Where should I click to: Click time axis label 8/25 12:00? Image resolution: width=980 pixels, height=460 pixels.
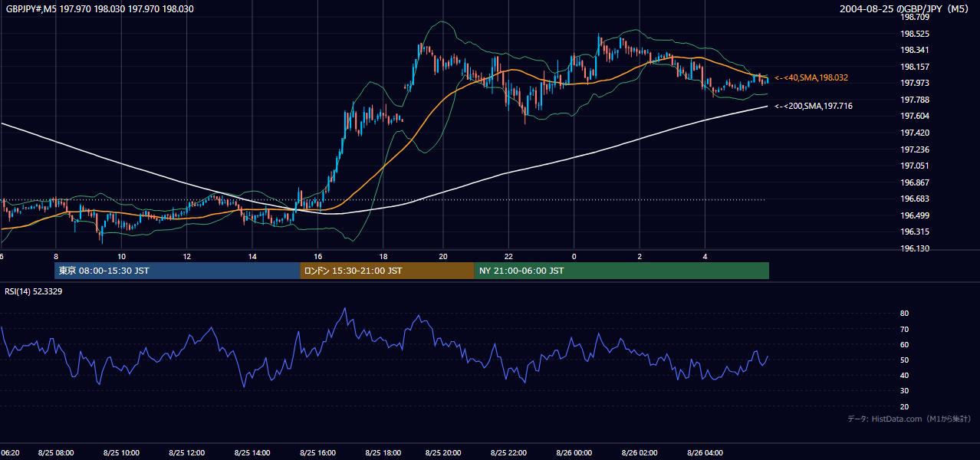pyautogui.click(x=187, y=453)
